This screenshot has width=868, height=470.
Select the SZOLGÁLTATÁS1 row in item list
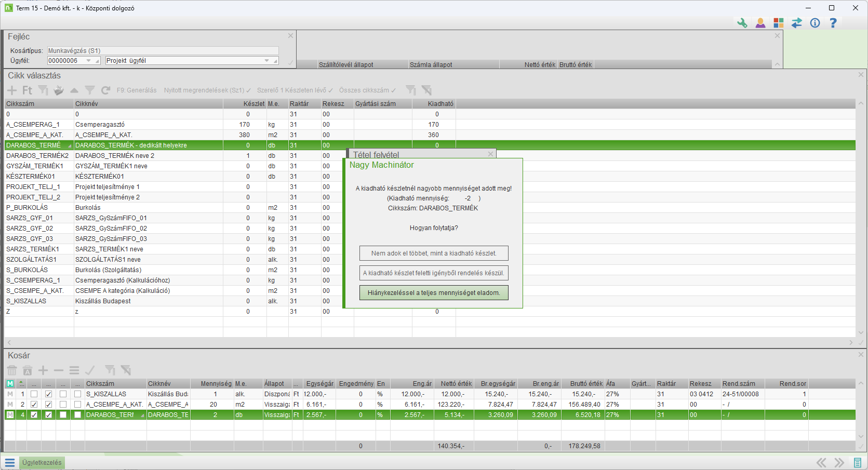click(430, 260)
